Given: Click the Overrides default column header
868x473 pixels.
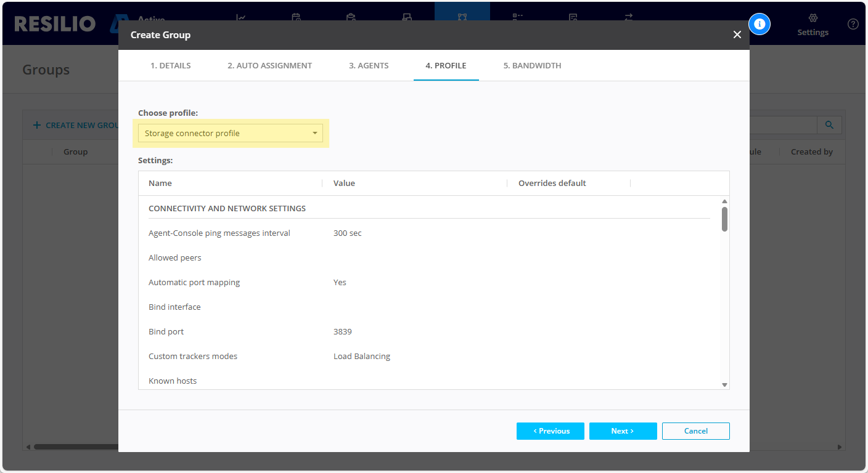Looking at the screenshot, I should 552,183.
